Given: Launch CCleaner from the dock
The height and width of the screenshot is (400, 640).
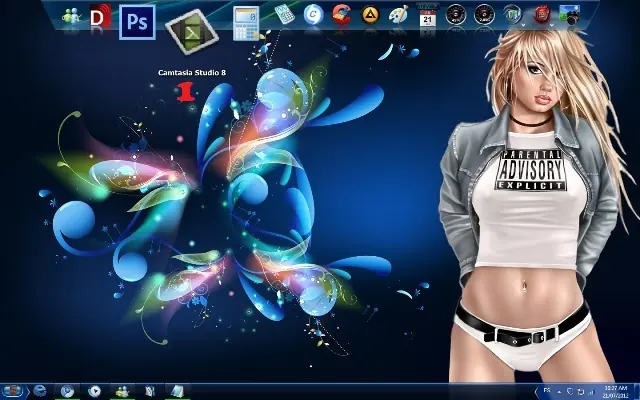Looking at the screenshot, I should click(342, 14).
